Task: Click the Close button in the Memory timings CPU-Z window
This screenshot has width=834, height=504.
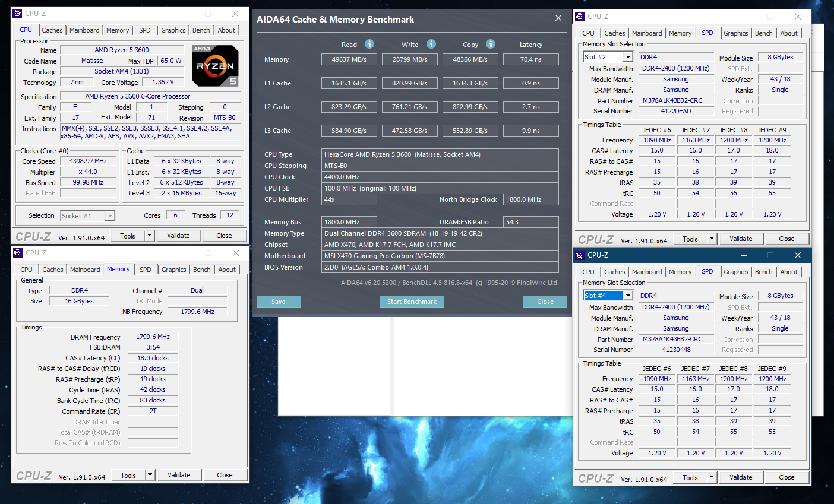Action: pyautogui.click(x=225, y=475)
